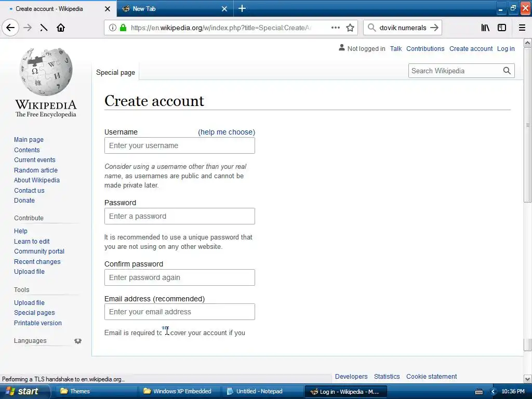Click the magnifier in browser search box
The image size is (532, 399).
pyautogui.click(x=372, y=28)
